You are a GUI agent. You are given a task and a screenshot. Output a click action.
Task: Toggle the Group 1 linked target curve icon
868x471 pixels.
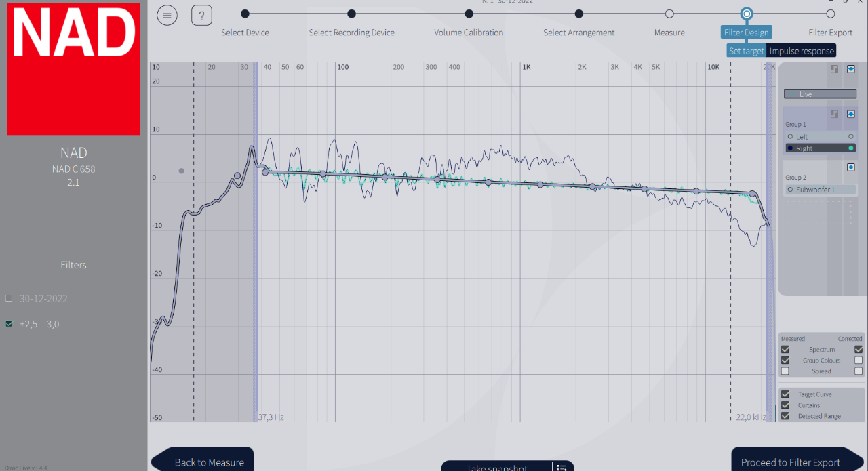850,114
